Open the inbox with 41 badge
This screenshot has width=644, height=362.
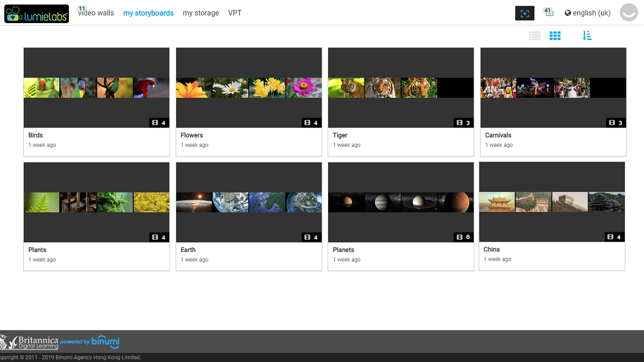548,12
